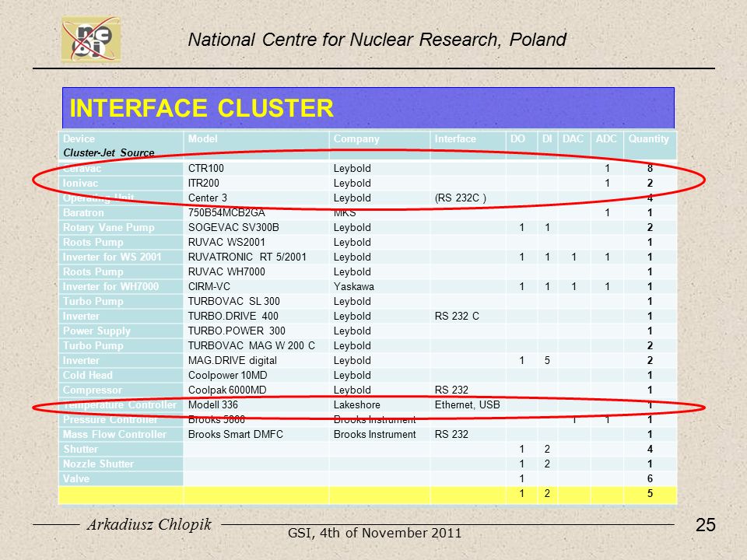Click the 'Ethernet, USB' interface cell
747x560 pixels.
coord(467,404)
